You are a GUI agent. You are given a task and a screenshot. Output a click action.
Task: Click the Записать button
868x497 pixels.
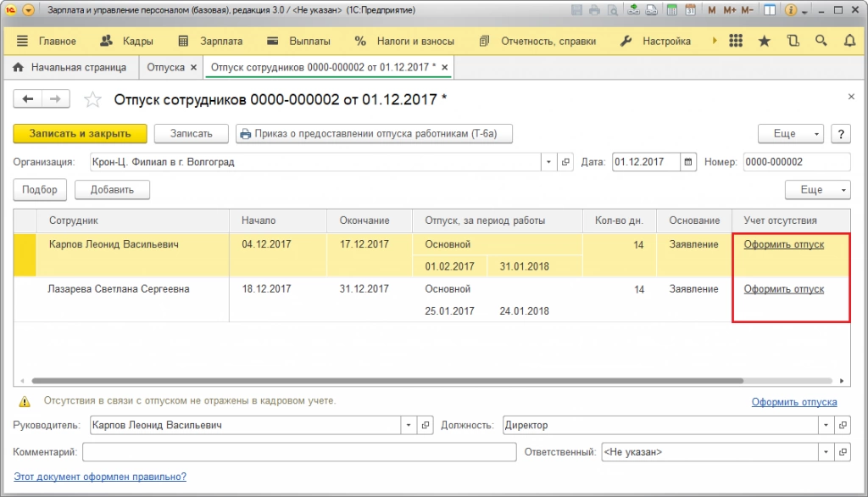[x=191, y=133]
